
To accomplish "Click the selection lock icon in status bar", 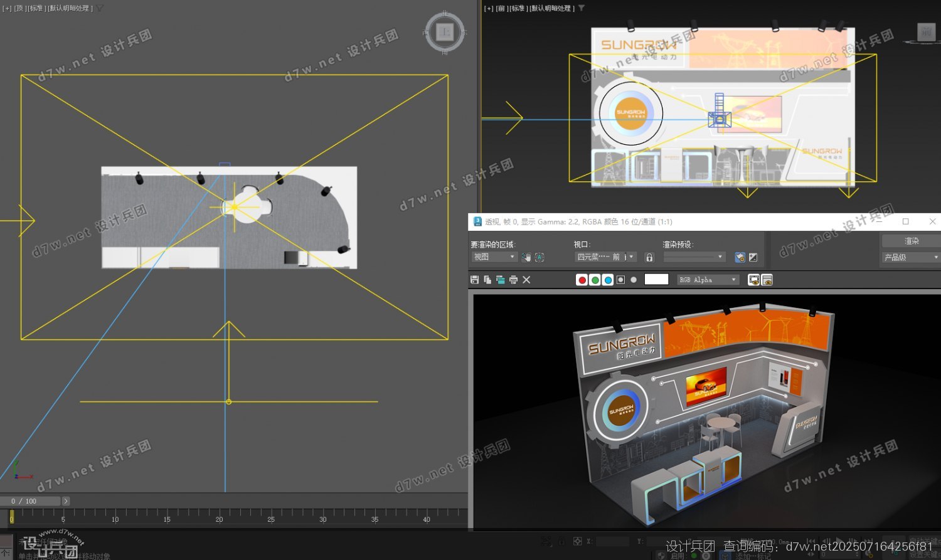I will (561, 541).
